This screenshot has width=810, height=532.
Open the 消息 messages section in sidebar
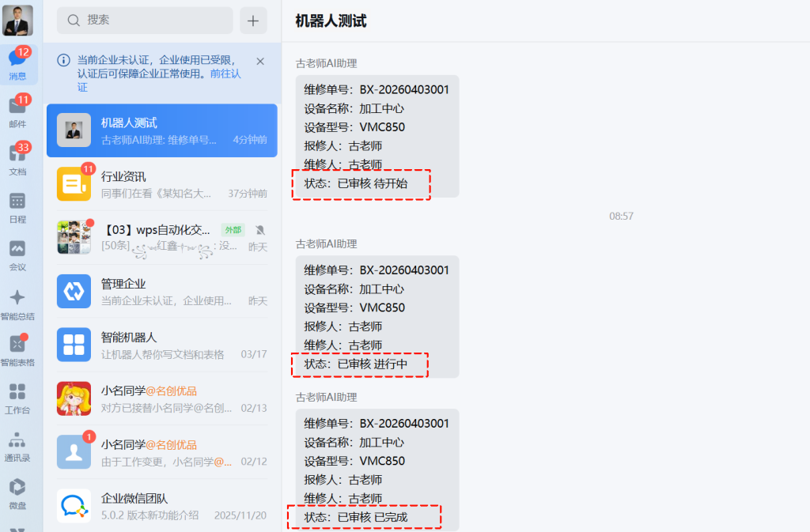click(x=17, y=65)
